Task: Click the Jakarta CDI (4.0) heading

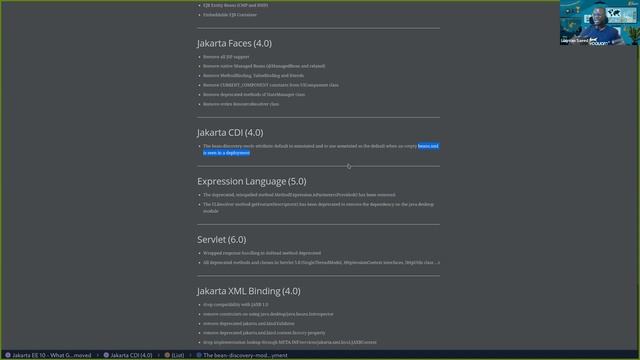Action: point(230,133)
